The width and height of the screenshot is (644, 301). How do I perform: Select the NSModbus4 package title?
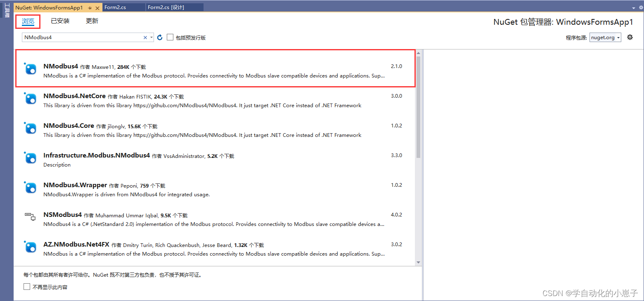[x=62, y=215]
